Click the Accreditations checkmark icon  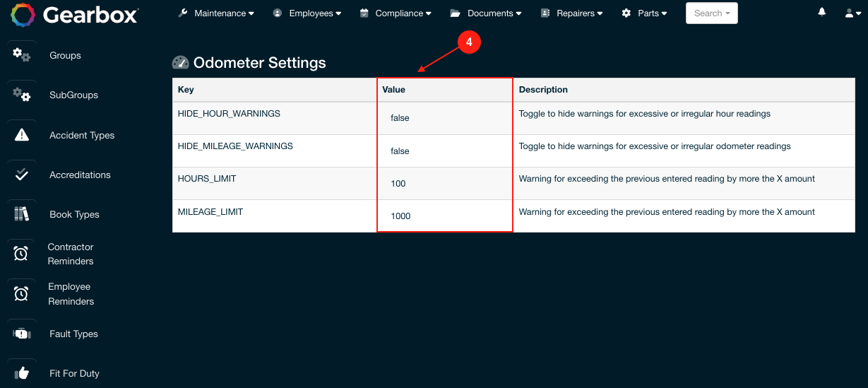(22, 174)
